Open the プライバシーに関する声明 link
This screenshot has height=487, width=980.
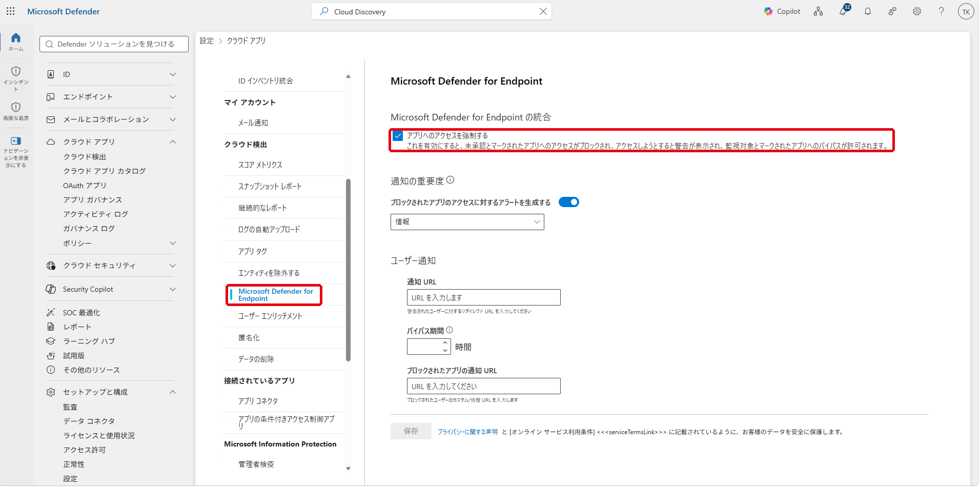[x=467, y=432]
